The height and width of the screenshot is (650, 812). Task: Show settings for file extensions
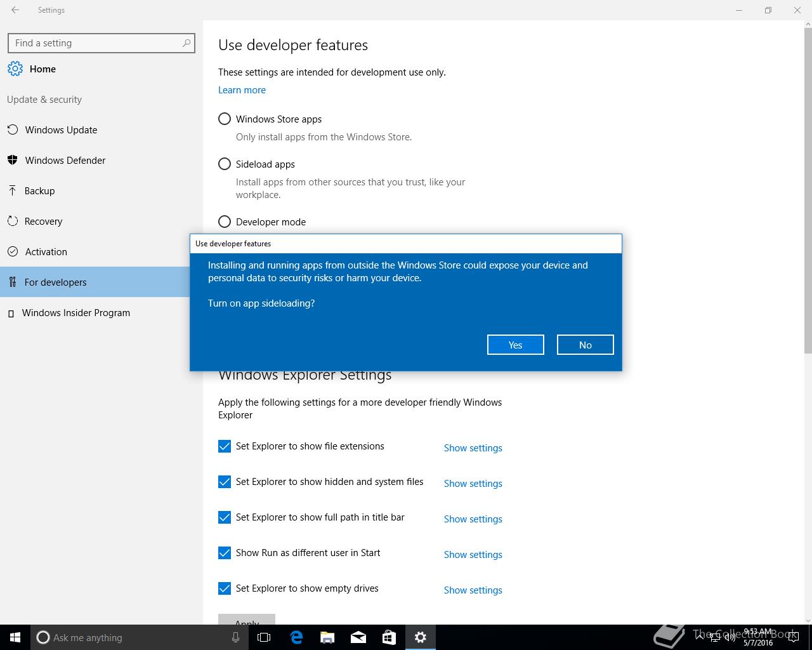473,448
